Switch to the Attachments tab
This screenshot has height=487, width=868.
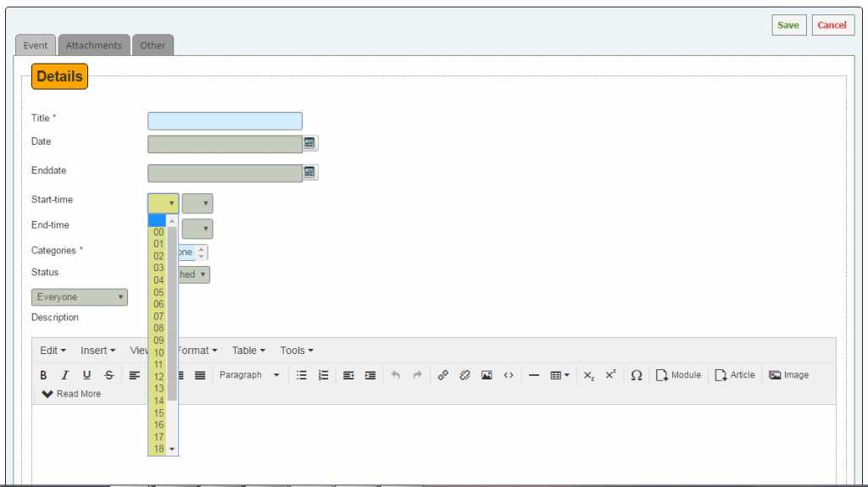click(94, 45)
